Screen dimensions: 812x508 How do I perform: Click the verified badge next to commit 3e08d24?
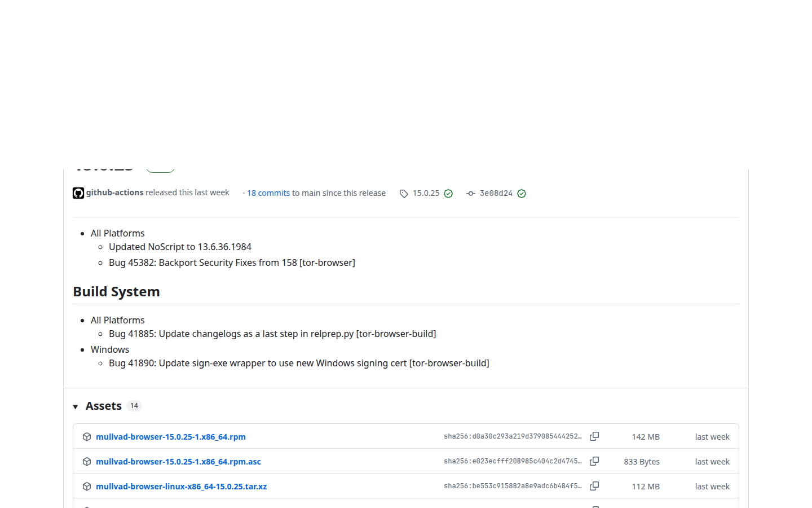(x=522, y=194)
